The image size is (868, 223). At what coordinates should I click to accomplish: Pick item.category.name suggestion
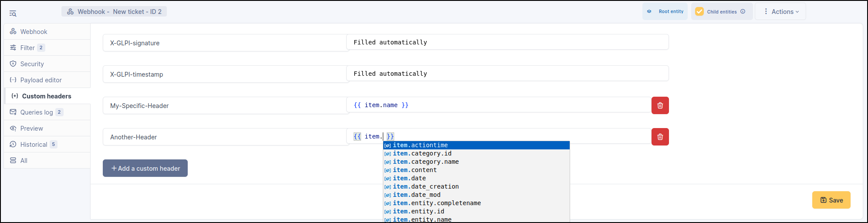coord(426,162)
